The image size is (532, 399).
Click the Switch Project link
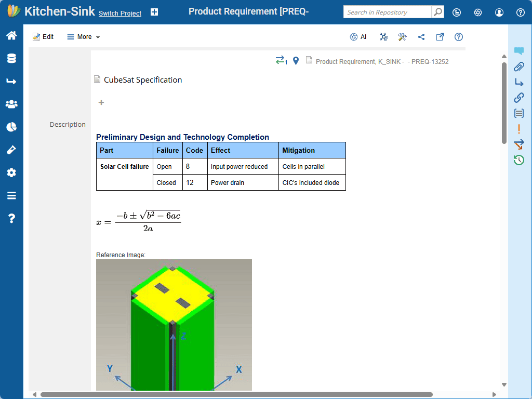click(x=120, y=14)
